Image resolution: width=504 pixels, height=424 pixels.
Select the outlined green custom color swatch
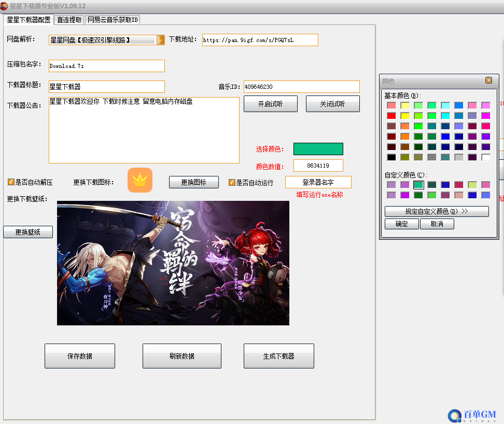418,185
